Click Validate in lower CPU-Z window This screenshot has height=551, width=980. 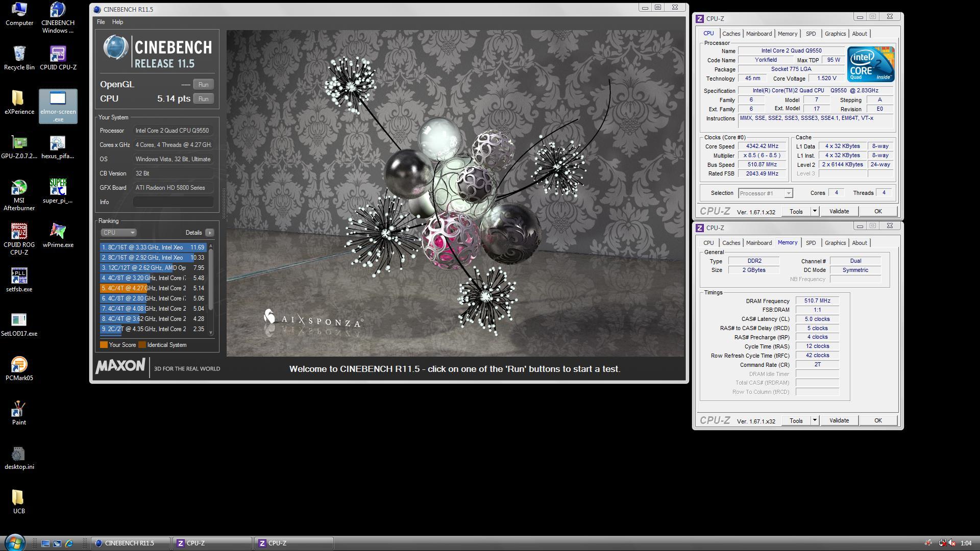pos(839,420)
